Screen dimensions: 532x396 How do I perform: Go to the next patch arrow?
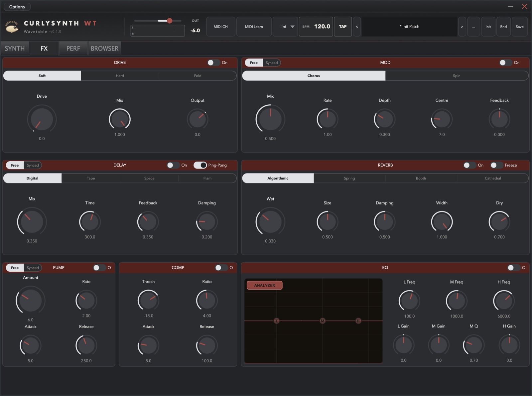[x=462, y=27]
